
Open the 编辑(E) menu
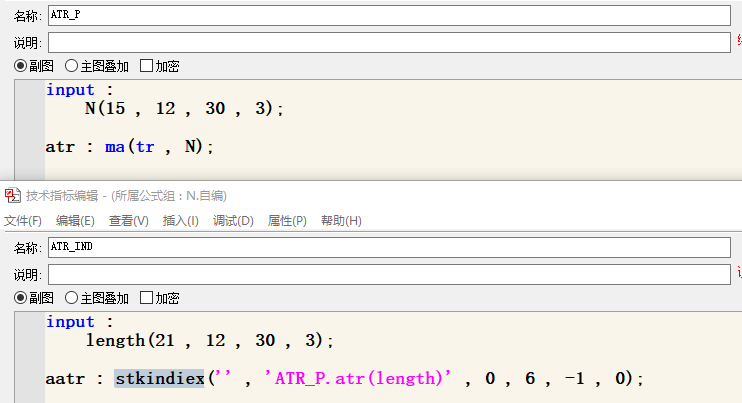75,221
